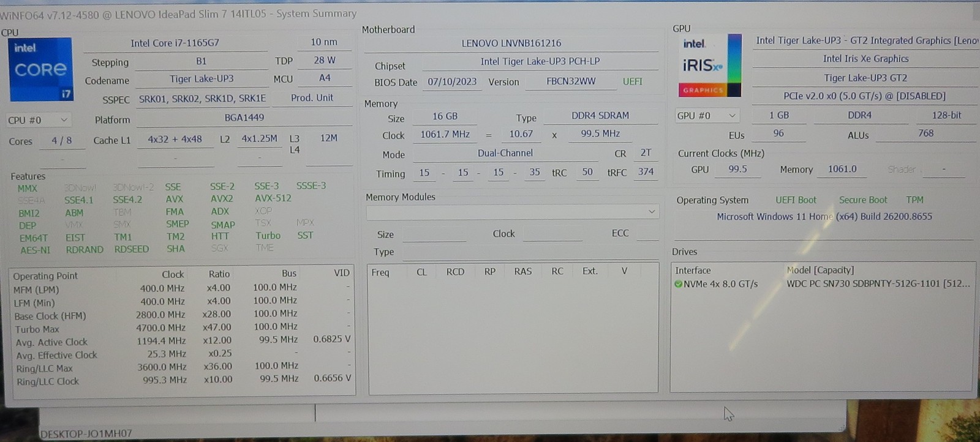Click the Secure Boot indicator
This screenshot has width=980, height=442.
click(863, 200)
